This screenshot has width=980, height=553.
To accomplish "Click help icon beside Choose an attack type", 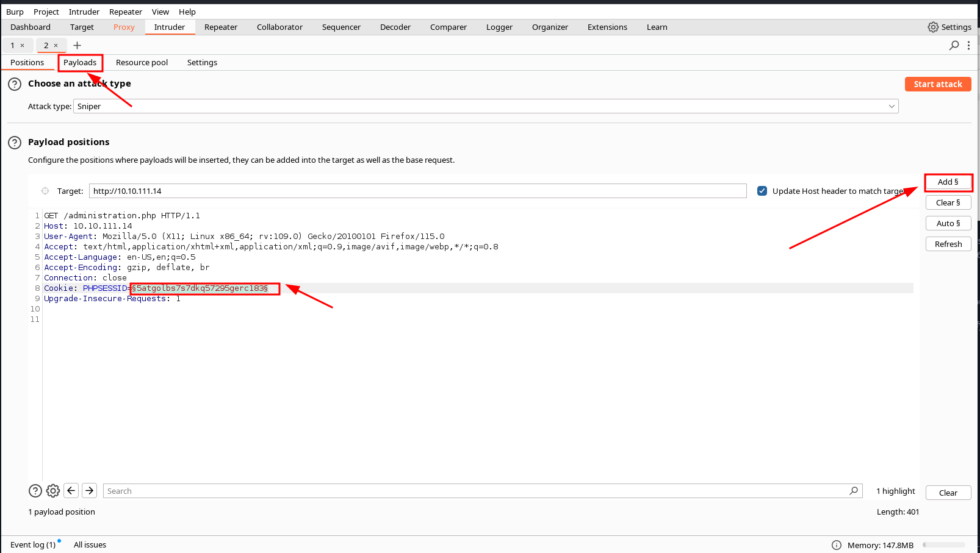I will point(15,84).
